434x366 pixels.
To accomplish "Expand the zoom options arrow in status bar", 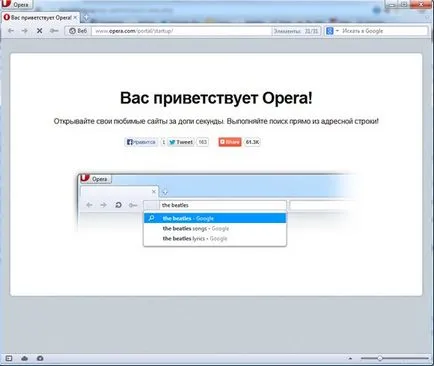I will (350, 359).
